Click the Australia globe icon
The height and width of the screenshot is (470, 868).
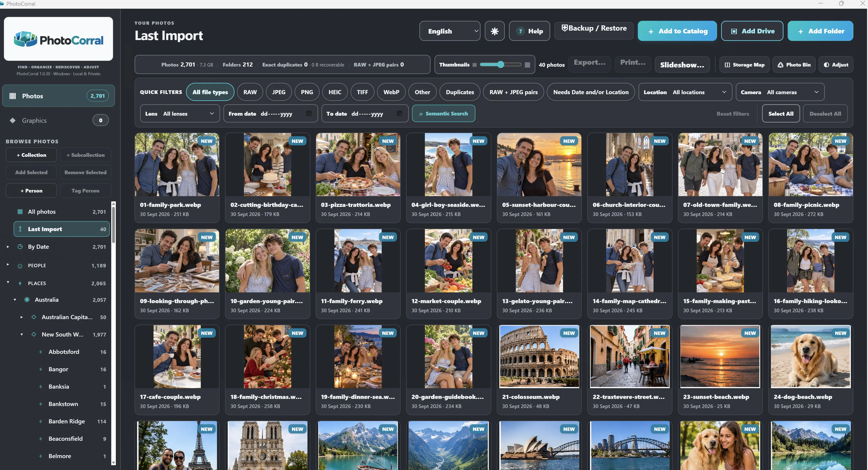[x=27, y=300]
